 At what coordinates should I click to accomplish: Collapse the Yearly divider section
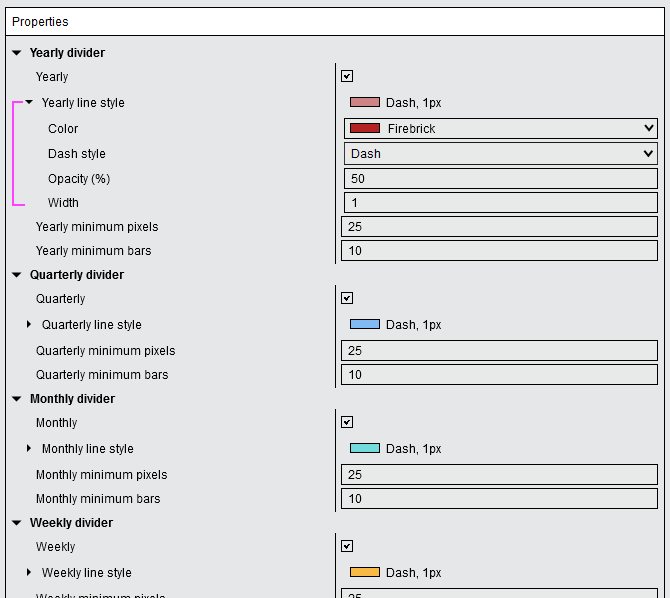click(17, 53)
